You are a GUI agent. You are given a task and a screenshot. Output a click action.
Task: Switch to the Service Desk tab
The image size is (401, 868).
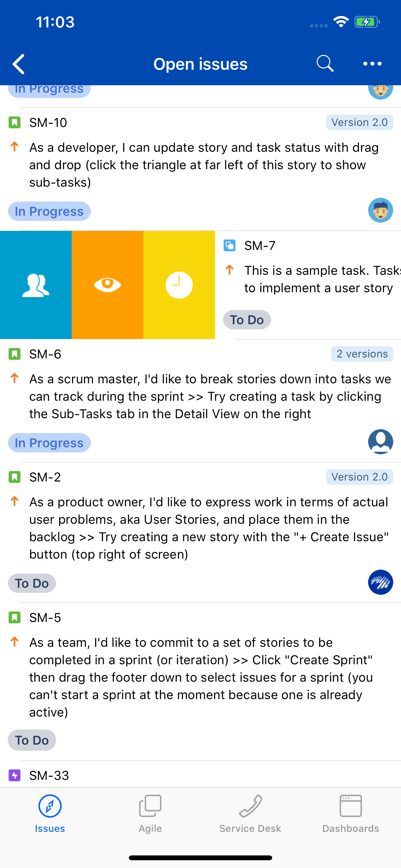click(x=250, y=813)
